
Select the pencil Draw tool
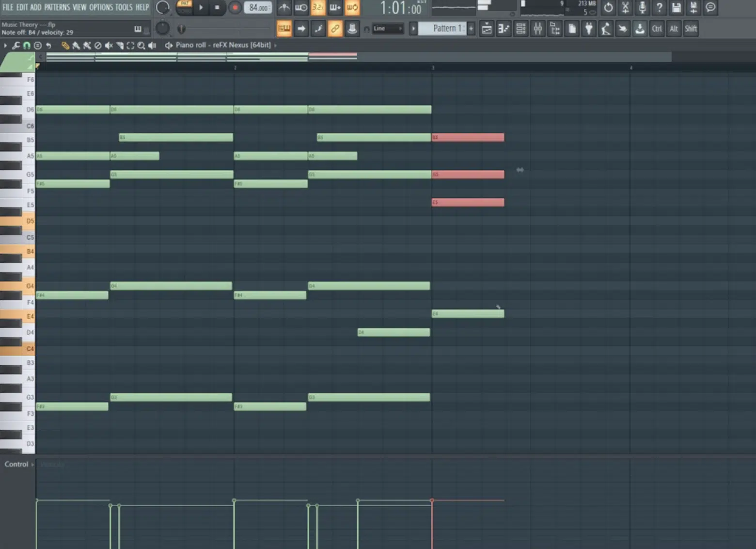click(x=65, y=45)
